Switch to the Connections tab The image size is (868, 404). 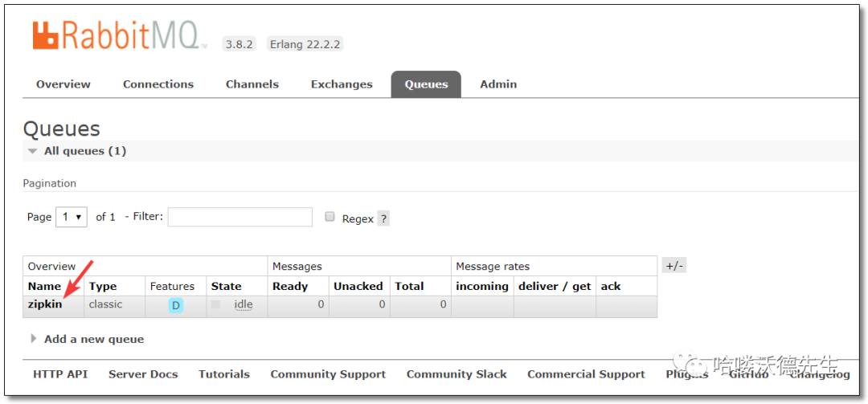[x=158, y=84]
